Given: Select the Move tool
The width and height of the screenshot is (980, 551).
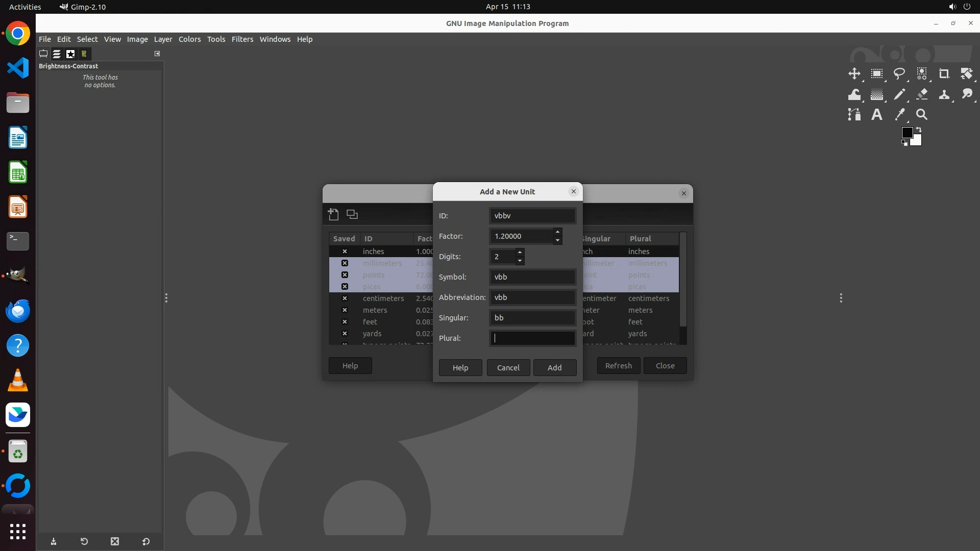Looking at the screenshot, I should tap(854, 74).
